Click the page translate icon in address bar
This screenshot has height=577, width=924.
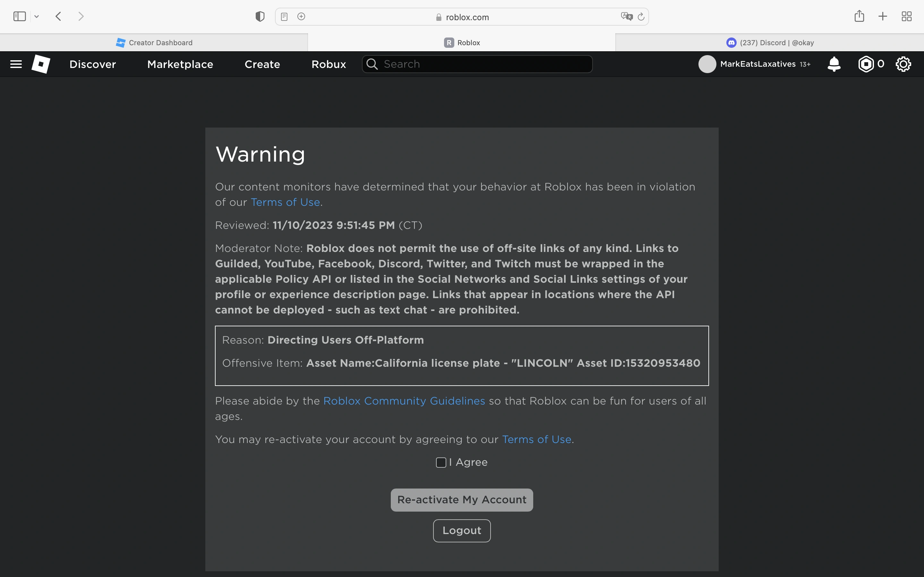[627, 16]
